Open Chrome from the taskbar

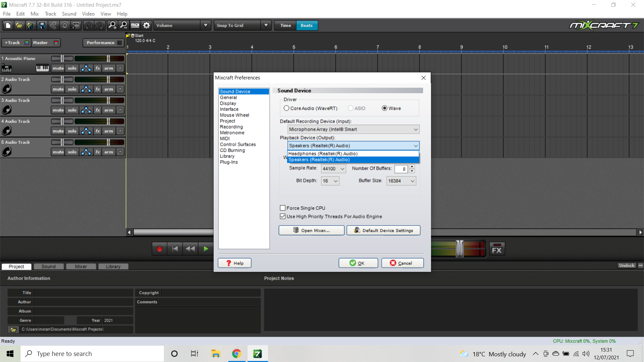point(236,354)
